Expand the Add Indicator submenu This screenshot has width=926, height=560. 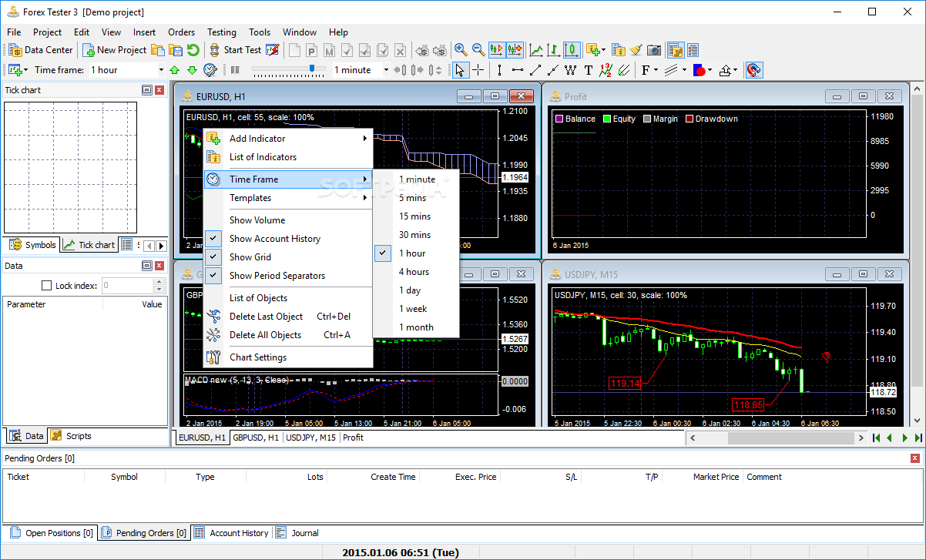coord(288,139)
